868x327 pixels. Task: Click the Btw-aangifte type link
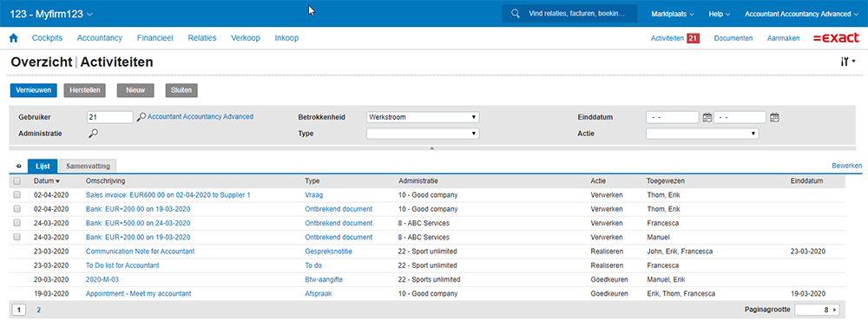(x=324, y=279)
